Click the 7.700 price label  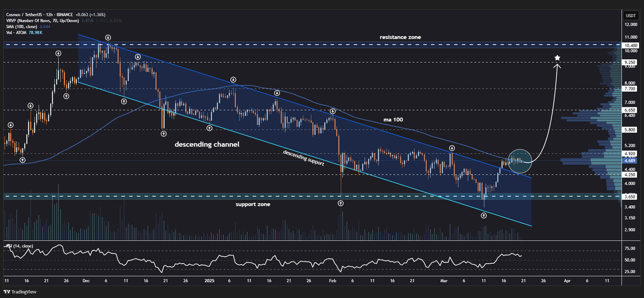630,89
